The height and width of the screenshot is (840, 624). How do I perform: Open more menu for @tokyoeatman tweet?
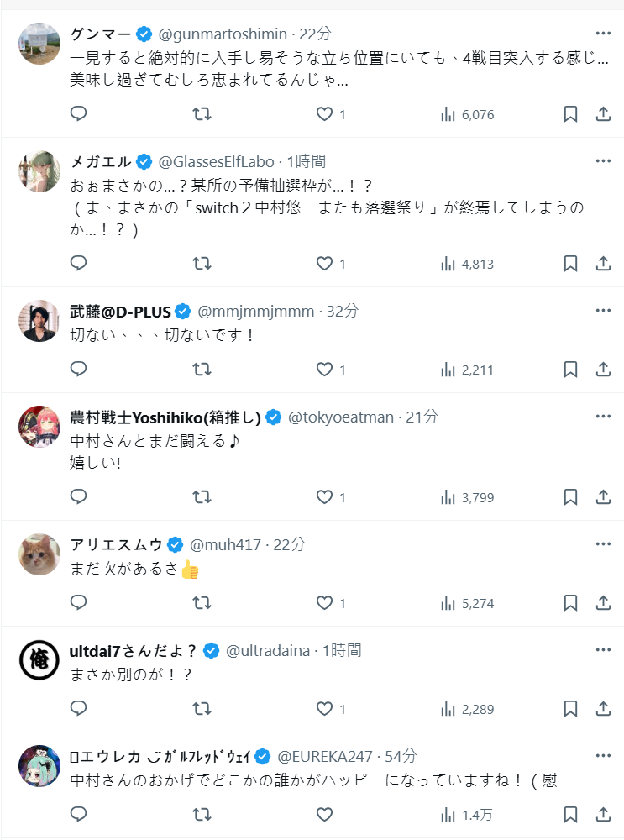tap(603, 417)
